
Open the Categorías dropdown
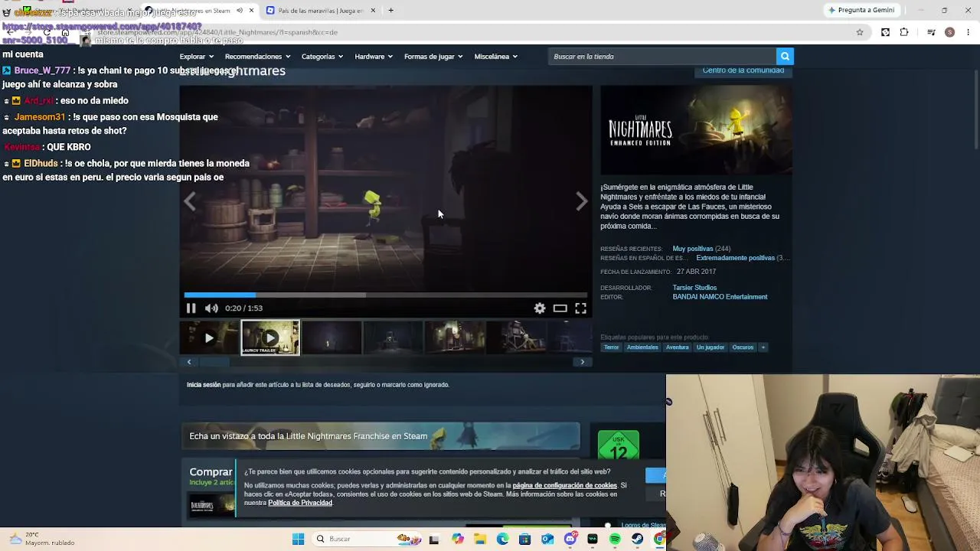(x=322, y=57)
